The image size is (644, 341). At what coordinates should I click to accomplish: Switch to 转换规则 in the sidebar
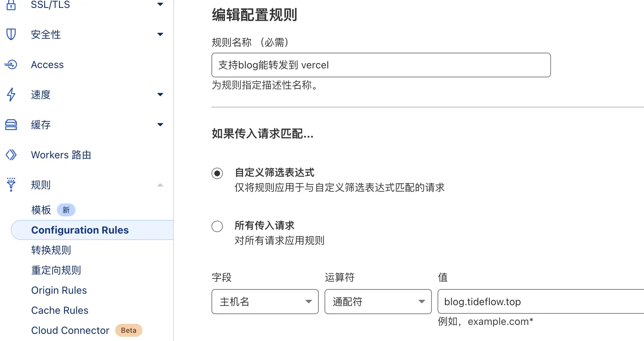(51, 250)
